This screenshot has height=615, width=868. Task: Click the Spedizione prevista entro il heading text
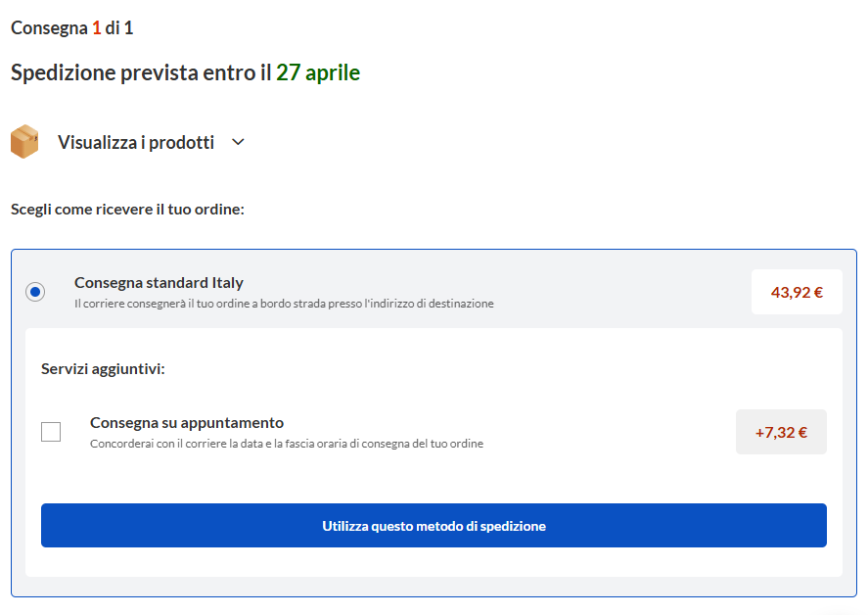pyautogui.click(x=141, y=72)
